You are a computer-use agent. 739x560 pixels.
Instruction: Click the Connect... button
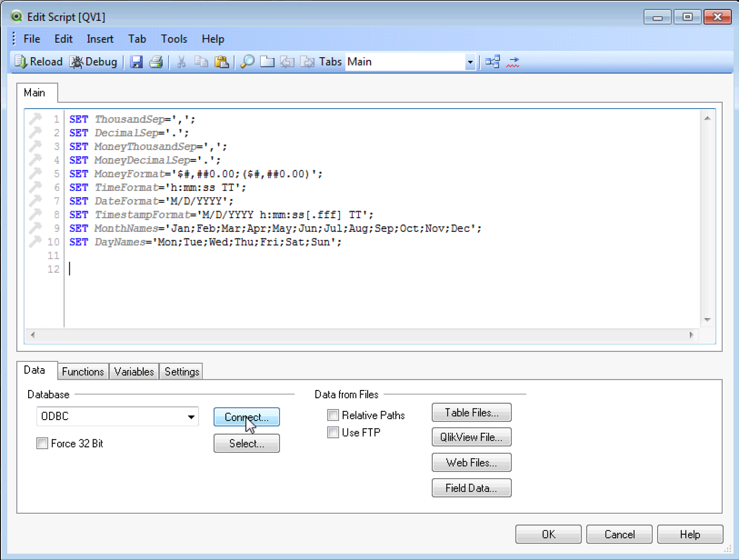pyautogui.click(x=247, y=417)
